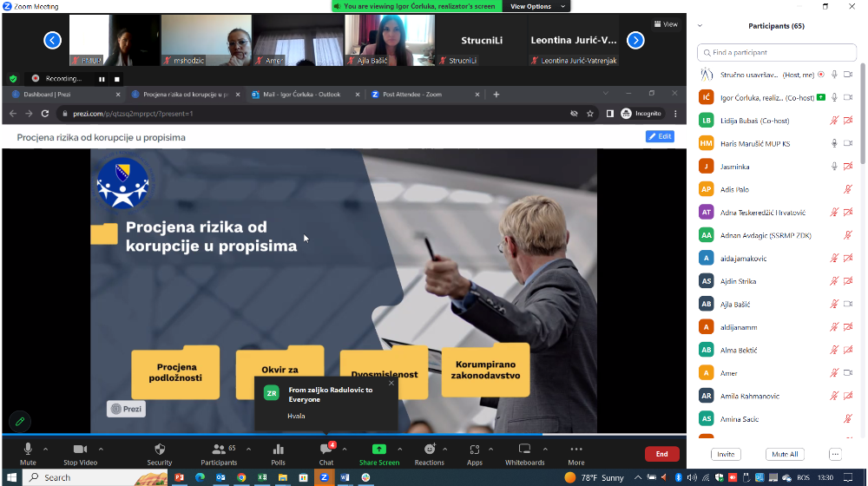Open Windows Start menu
The width and height of the screenshot is (868, 486).
pos(11,477)
